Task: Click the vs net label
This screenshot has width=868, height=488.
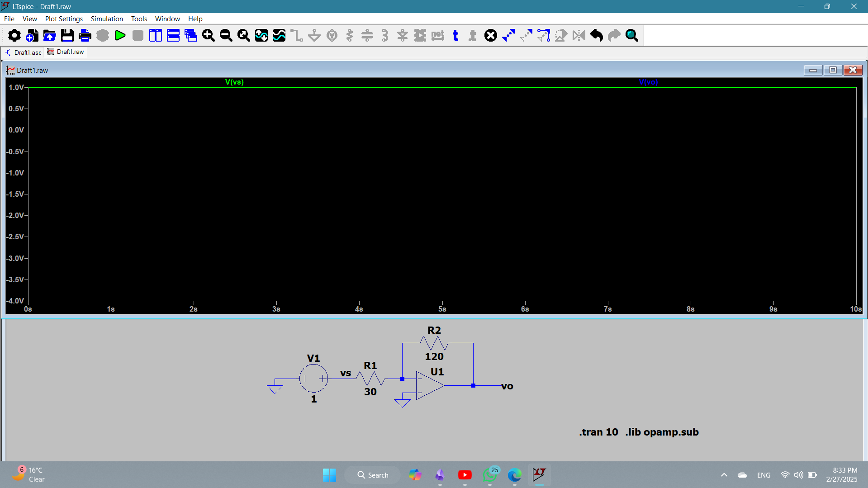Action: point(346,373)
